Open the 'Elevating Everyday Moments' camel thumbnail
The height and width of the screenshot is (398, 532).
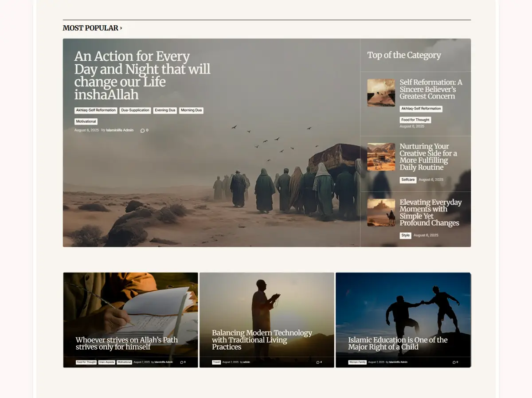point(381,212)
